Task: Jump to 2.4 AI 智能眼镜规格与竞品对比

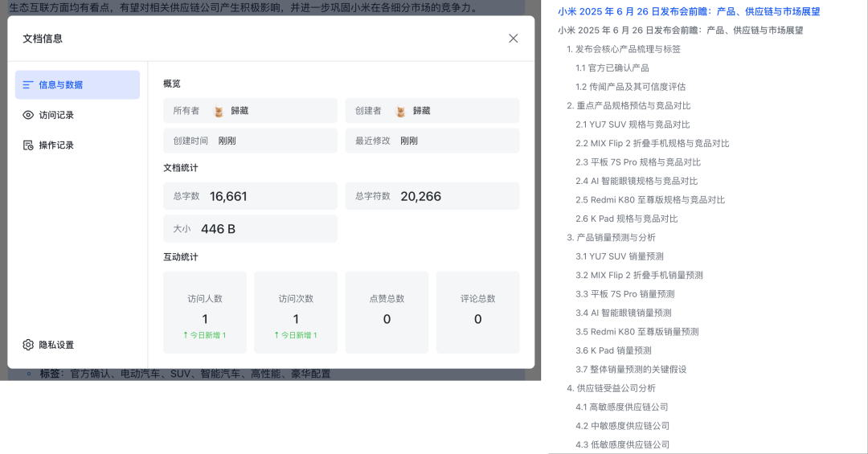Action: click(637, 181)
